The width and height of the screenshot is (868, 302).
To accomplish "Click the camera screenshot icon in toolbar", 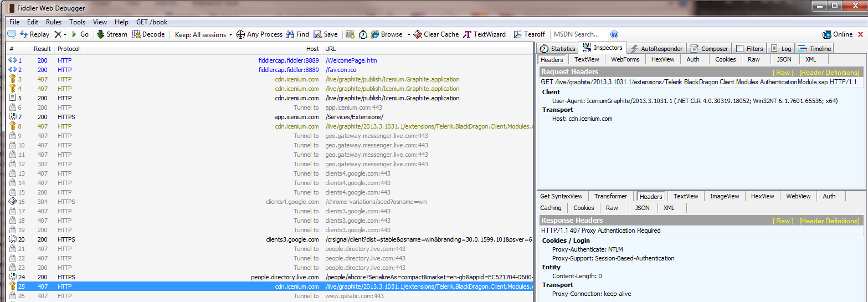I will tap(350, 34).
